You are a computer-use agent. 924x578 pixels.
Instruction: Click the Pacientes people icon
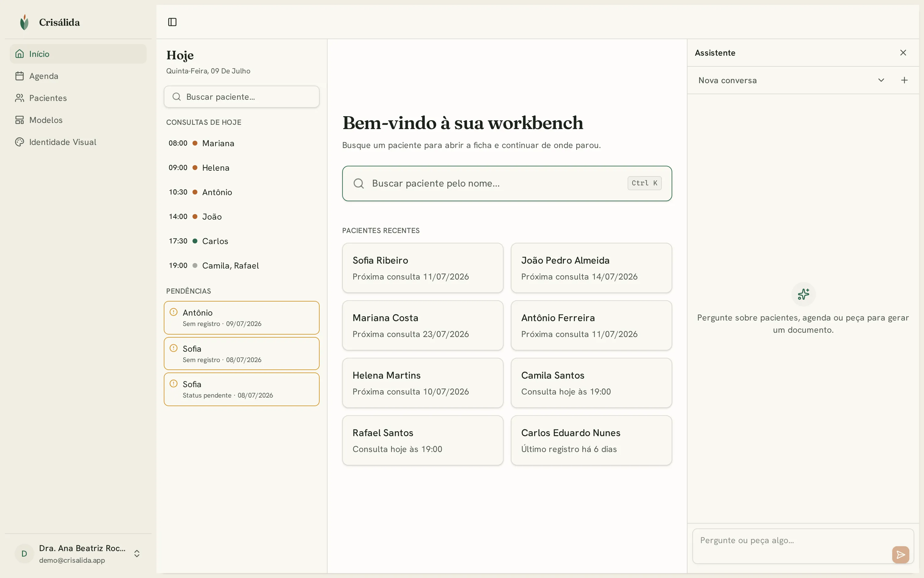click(20, 98)
